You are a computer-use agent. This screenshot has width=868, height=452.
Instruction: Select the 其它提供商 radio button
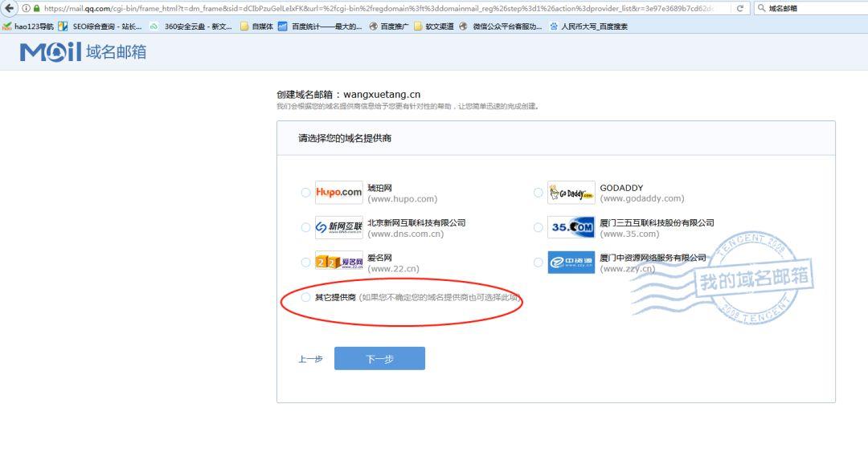point(305,297)
